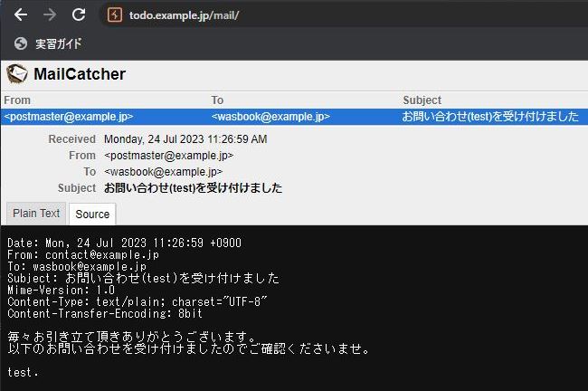Click the From: contact@example.jp source line
Viewport: 588px width, 391px height.
point(83,255)
